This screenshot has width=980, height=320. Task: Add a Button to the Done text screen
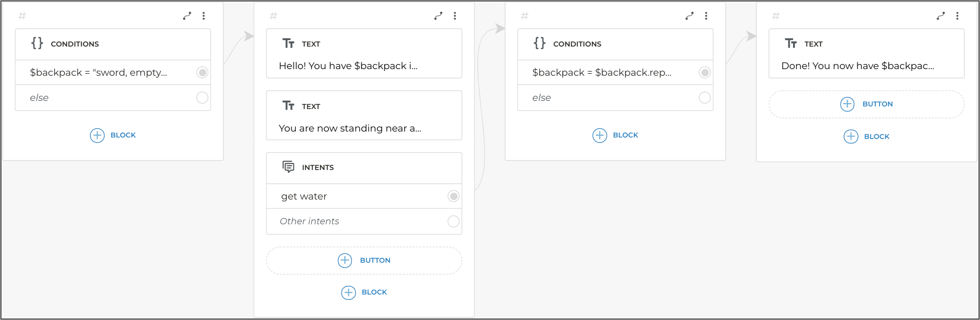point(866,104)
